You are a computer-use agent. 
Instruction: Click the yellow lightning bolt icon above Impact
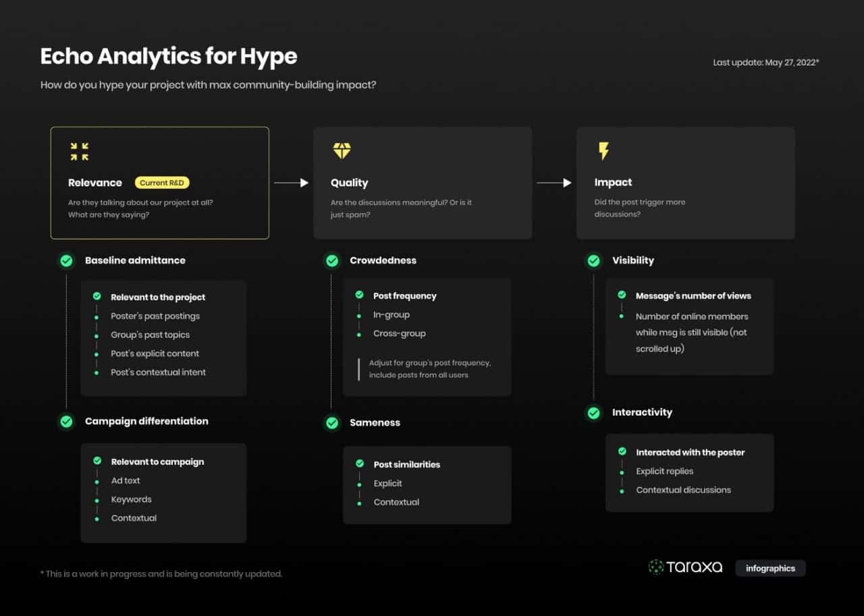pos(603,151)
